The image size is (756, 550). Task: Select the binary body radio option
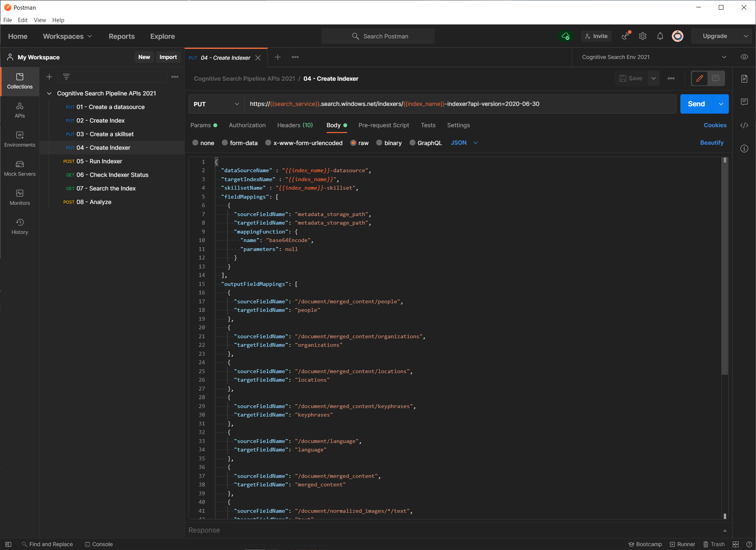point(379,143)
